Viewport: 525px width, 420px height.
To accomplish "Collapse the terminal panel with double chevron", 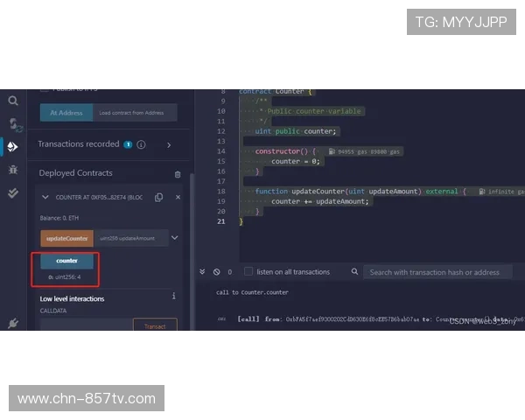I will pyautogui.click(x=203, y=272).
